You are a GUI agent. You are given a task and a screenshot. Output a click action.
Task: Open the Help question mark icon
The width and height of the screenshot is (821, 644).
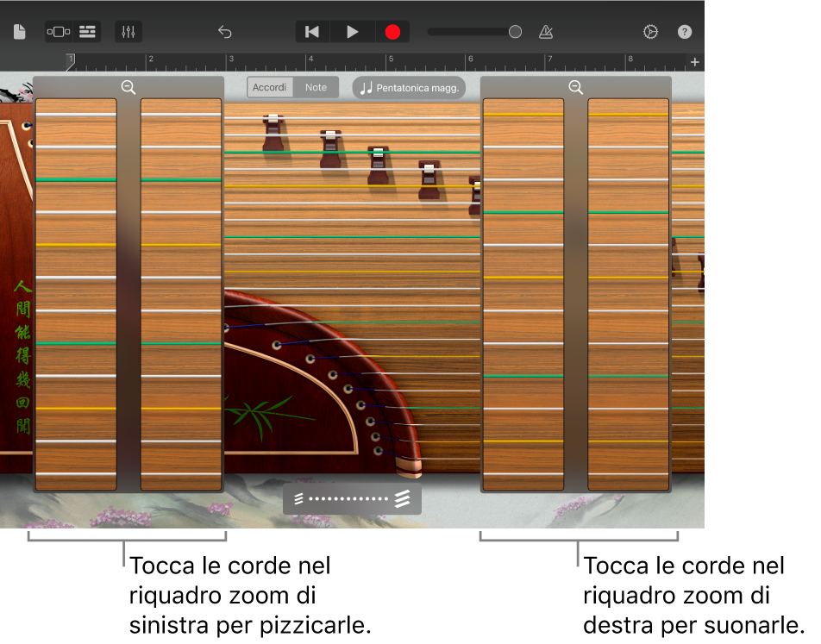(684, 31)
